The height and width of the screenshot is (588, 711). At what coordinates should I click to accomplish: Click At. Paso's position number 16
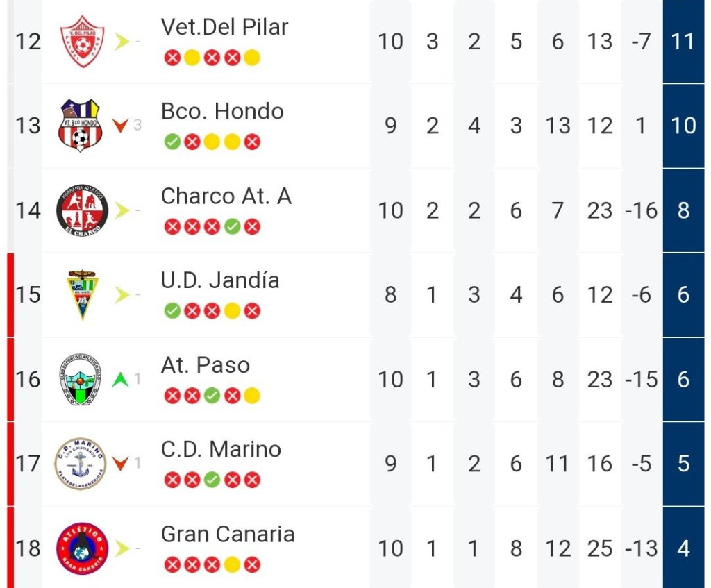pos(28,380)
